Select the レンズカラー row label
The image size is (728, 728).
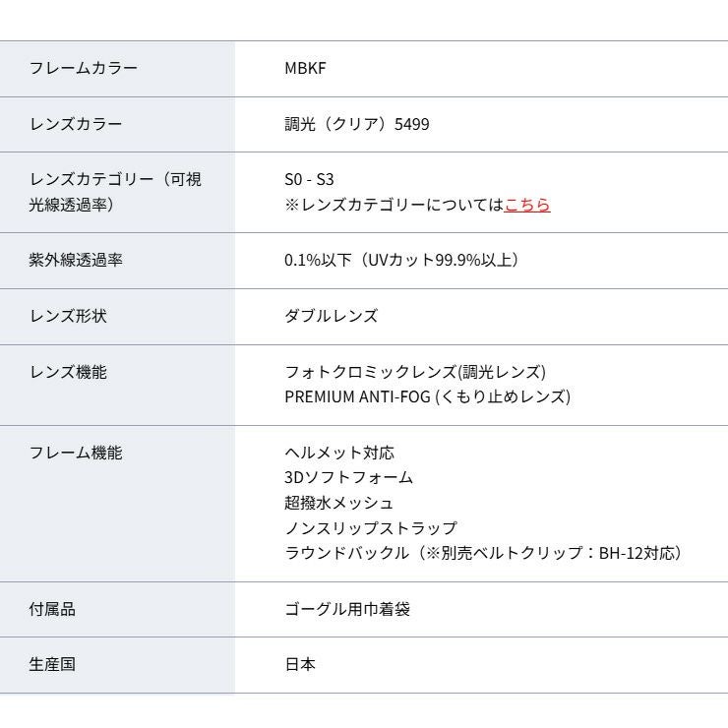(x=76, y=125)
